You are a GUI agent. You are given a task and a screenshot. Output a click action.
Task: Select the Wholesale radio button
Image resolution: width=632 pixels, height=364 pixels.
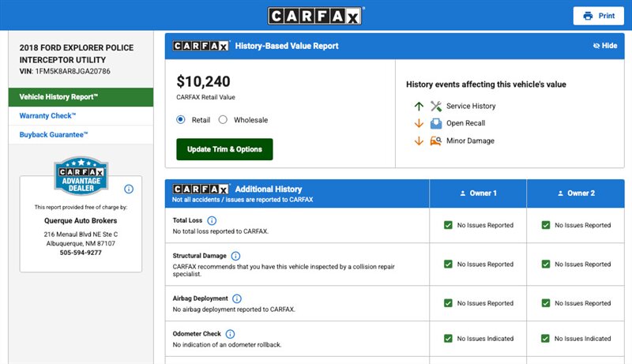coord(223,120)
